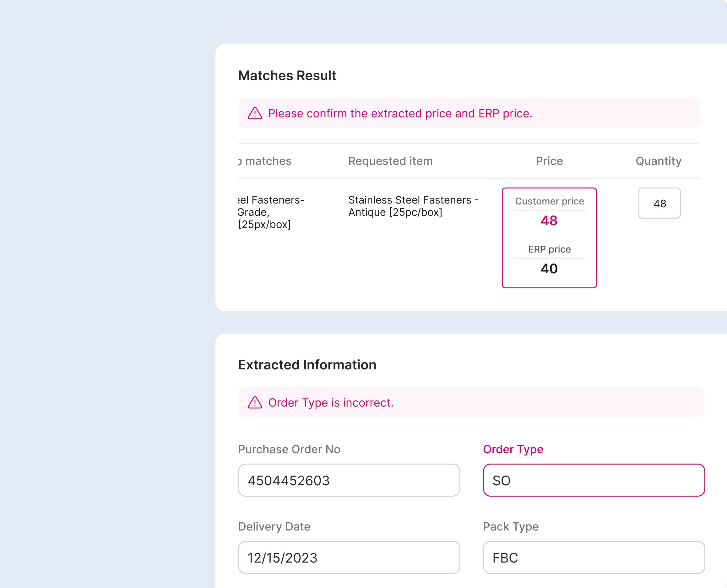Click the Matches Result heading

coord(287,75)
